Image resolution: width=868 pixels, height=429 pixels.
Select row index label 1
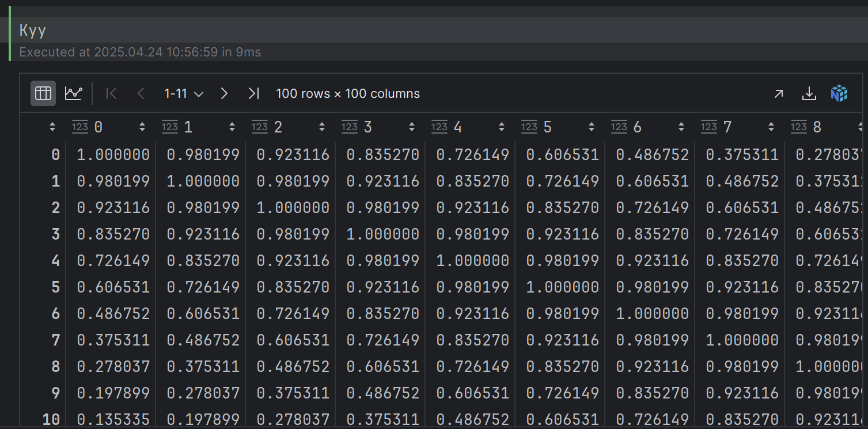pos(55,181)
